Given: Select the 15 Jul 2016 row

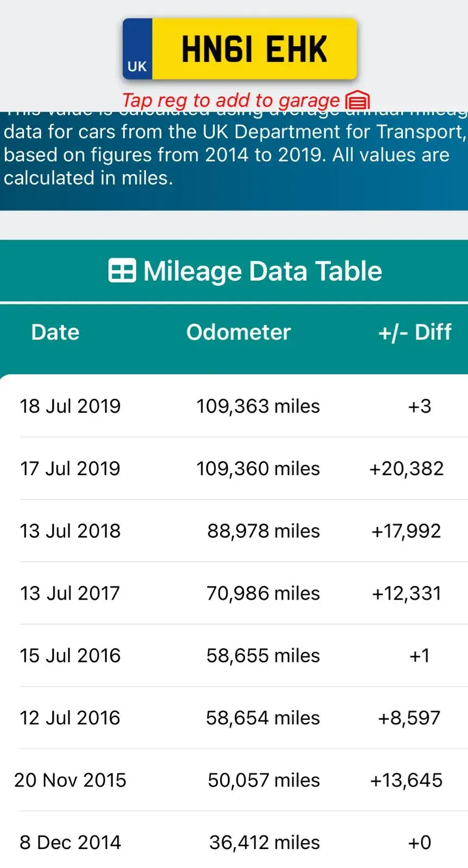Looking at the screenshot, I should tap(234, 655).
